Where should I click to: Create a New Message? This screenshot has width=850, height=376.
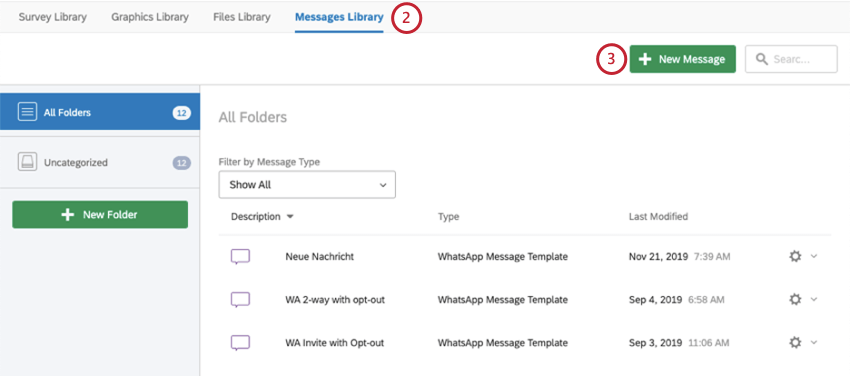682,59
